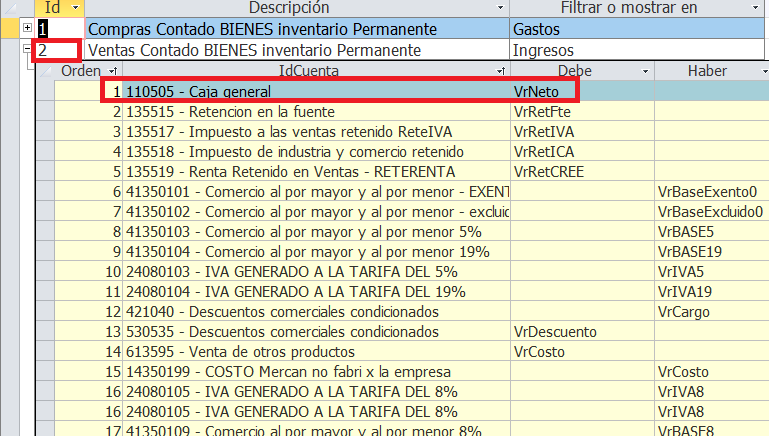The height and width of the screenshot is (436, 769).
Task: Select 530535 Descuentos comerciales condicionados cell
Action: coord(316,332)
